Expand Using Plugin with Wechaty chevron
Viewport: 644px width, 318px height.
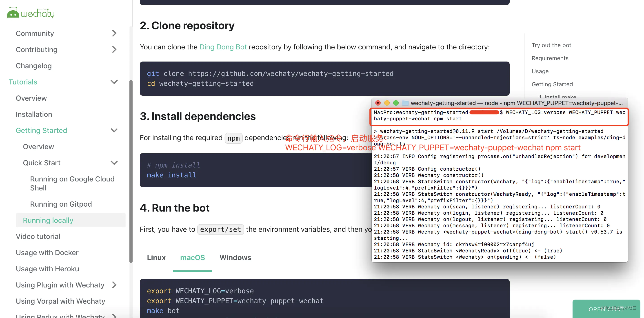click(114, 285)
